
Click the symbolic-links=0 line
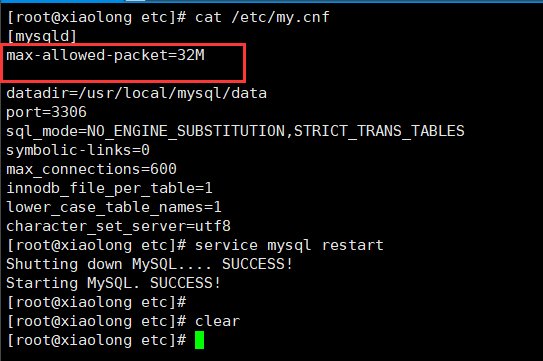(78, 150)
